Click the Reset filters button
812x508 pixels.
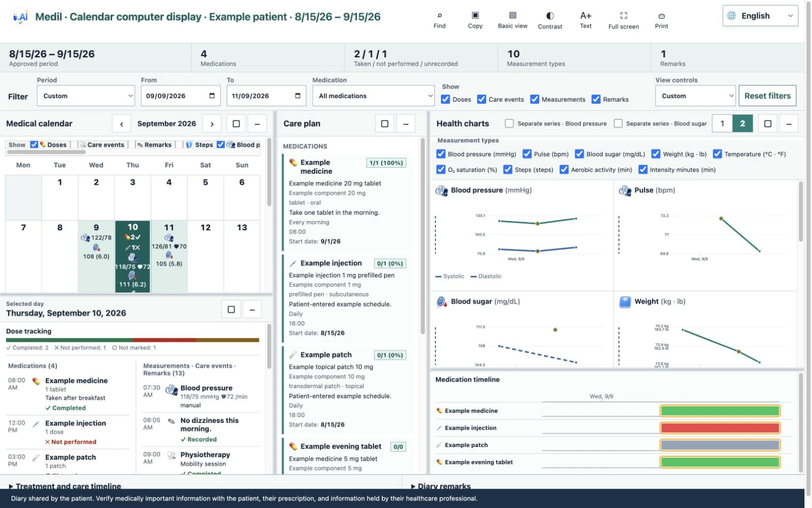point(767,96)
